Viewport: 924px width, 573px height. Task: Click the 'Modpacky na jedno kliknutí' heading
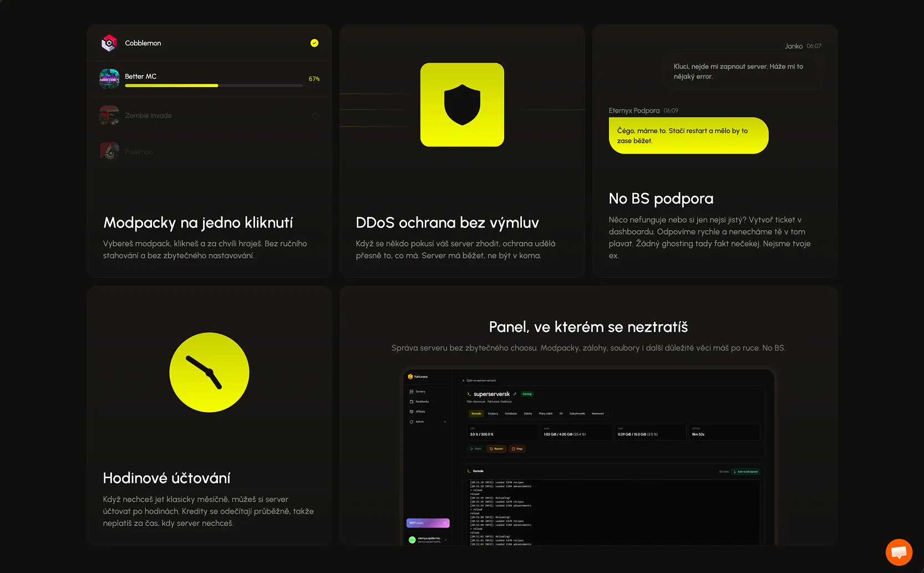pos(198,222)
